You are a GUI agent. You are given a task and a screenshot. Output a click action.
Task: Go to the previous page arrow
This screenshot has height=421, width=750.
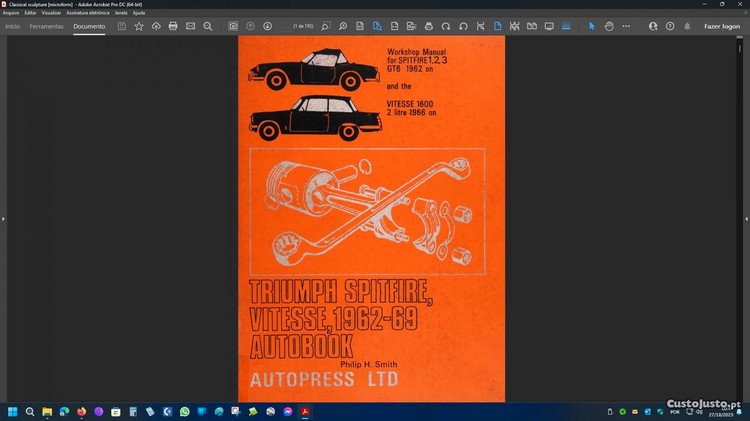[x=250, y=26]
